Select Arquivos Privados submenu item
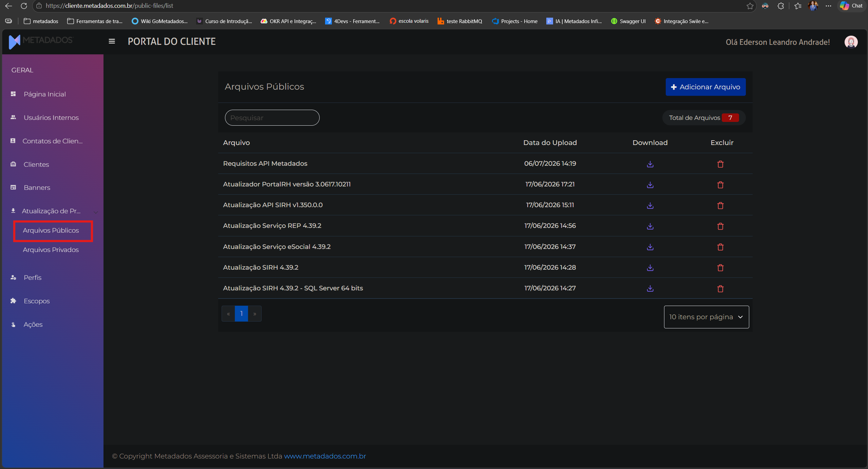 pos(51,250)
